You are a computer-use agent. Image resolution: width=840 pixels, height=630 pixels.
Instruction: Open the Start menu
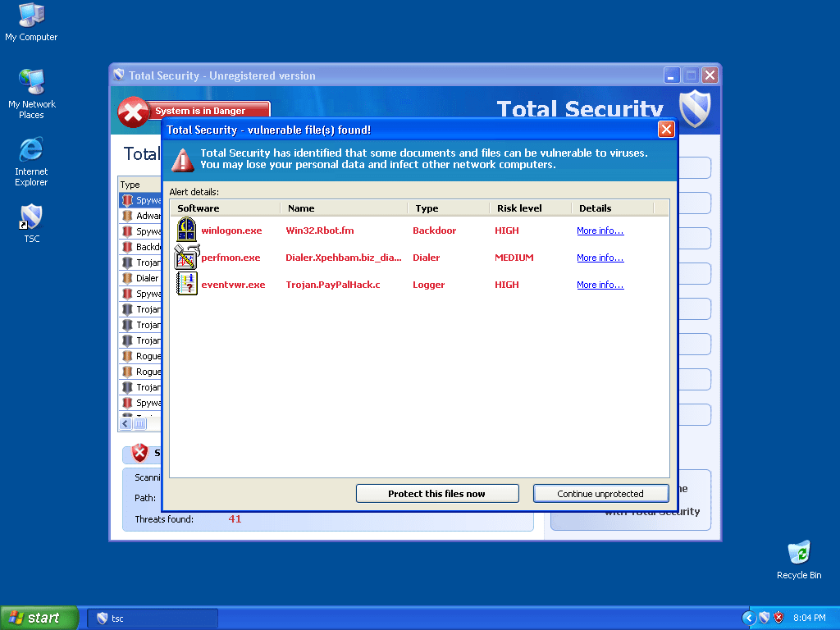[39, 618]
